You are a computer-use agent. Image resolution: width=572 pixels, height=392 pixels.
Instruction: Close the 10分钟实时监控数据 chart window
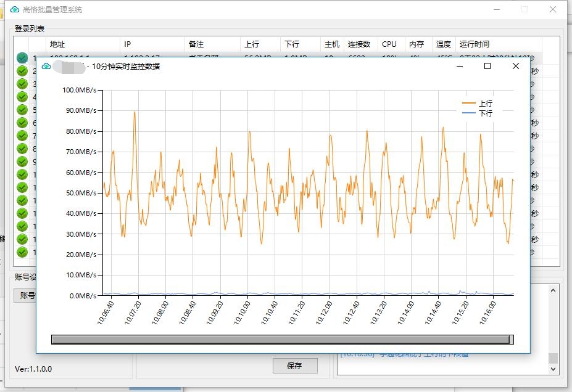[x=516, y=66]
